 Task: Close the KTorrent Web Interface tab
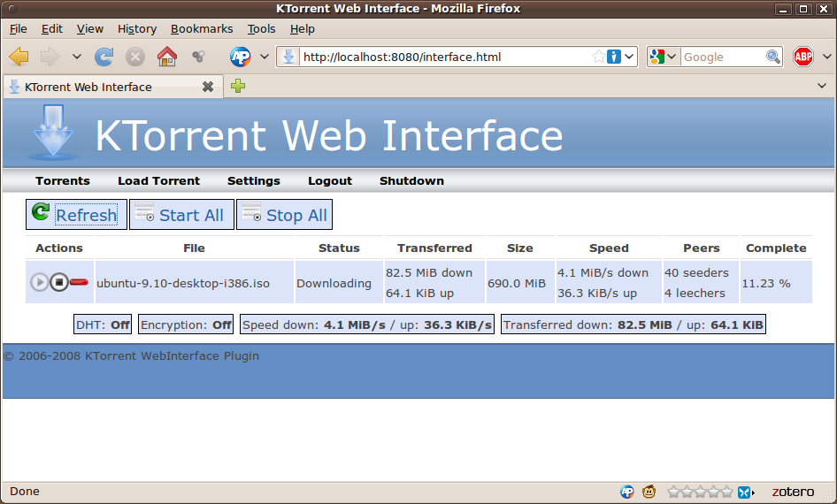click(208, 87)
